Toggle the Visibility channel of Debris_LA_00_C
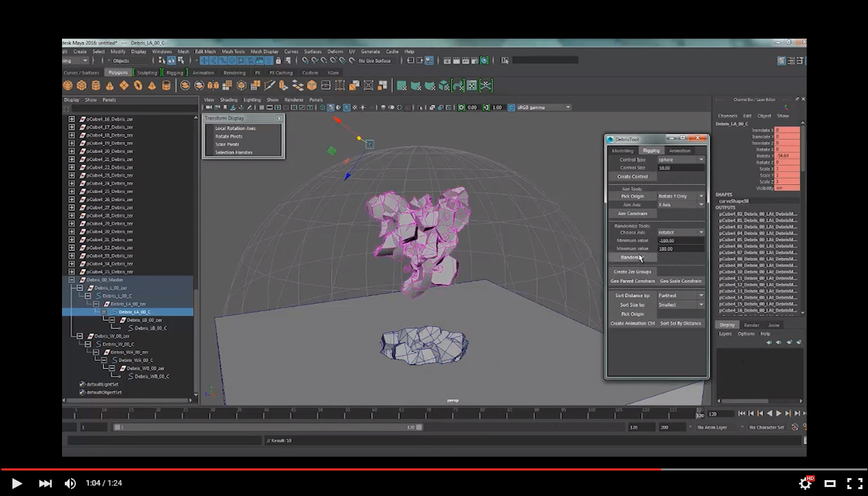This screenshot has height=496, width=868. [x=780, y=188]
